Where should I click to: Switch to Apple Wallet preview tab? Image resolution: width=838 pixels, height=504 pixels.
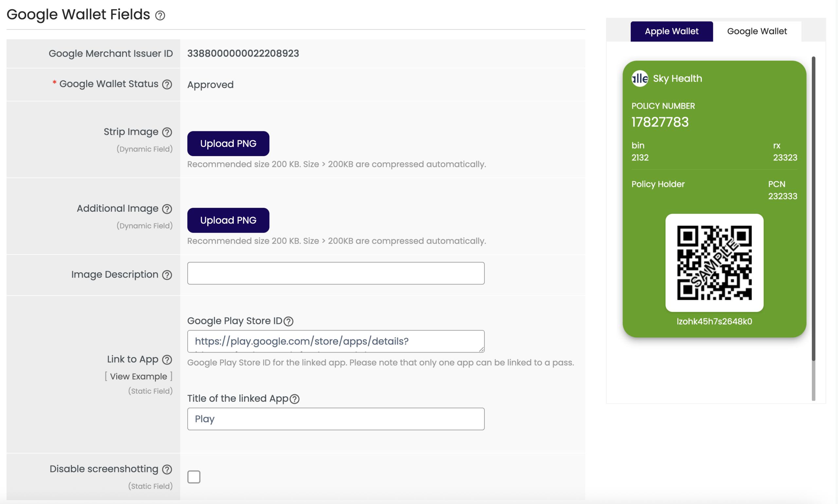[672, 31]
